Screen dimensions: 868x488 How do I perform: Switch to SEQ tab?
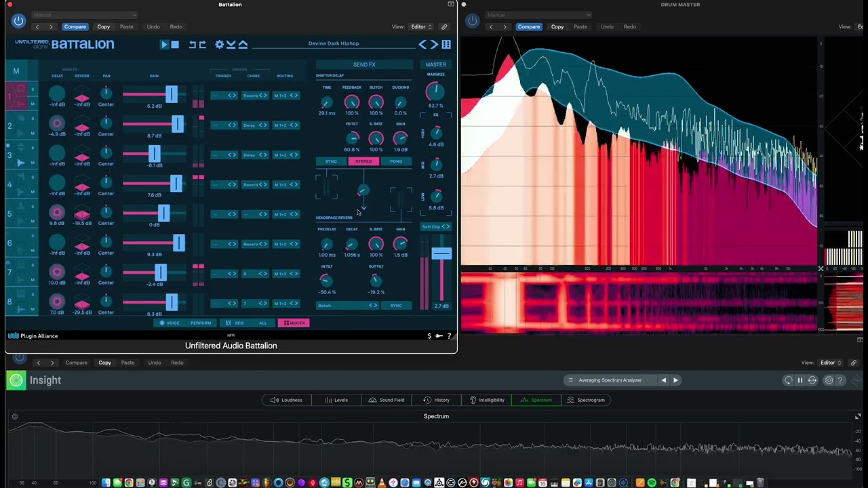click(x=235, y=323)
